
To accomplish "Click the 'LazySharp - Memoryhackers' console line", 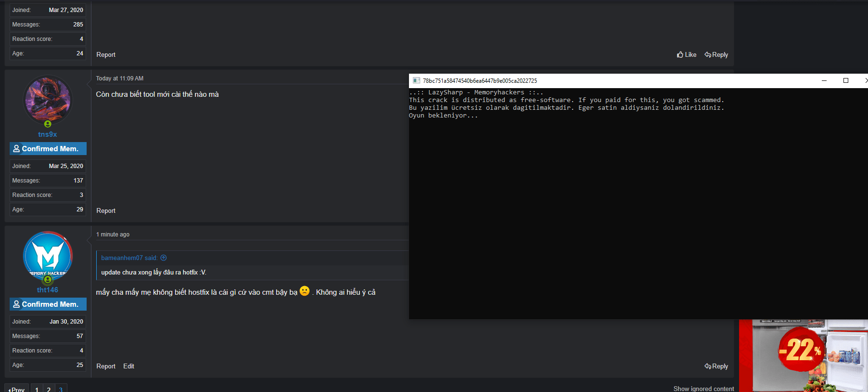I will pos(476,92).
